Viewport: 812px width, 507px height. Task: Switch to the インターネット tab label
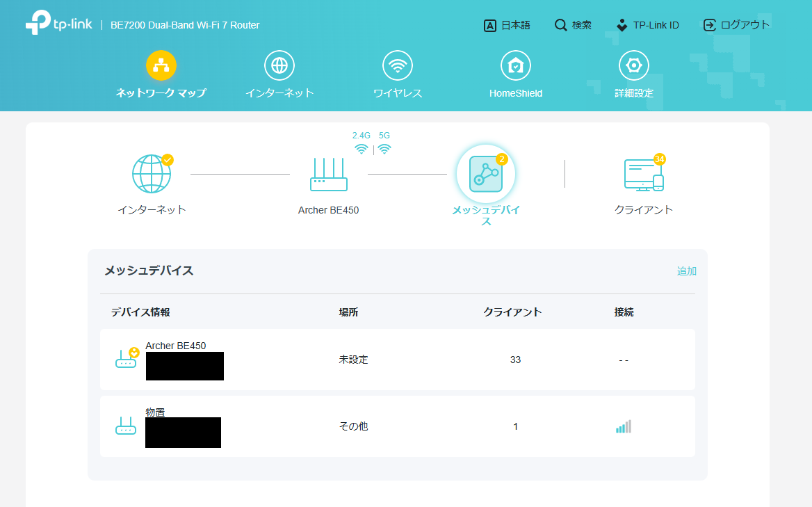point(279,93)
